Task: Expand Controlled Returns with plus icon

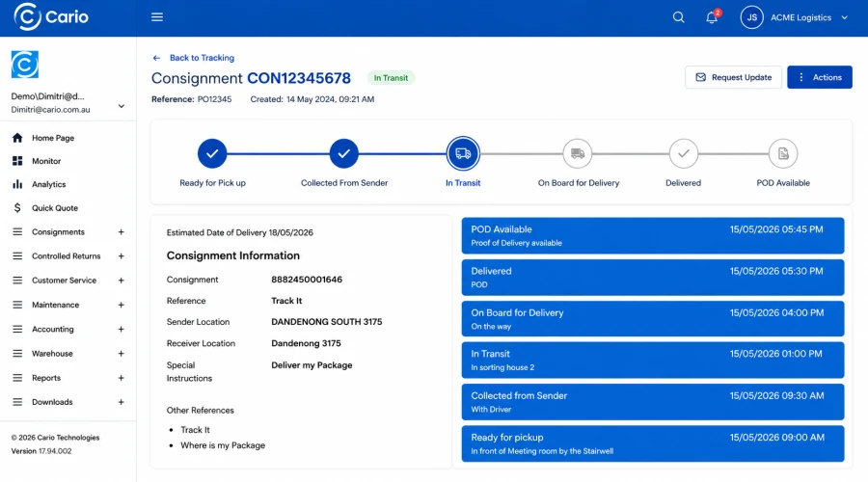Action: [121, 256]
